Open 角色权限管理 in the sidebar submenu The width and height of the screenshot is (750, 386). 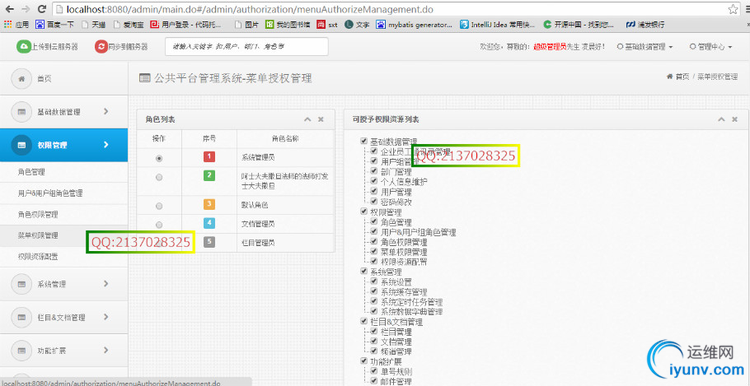(38, 214)
